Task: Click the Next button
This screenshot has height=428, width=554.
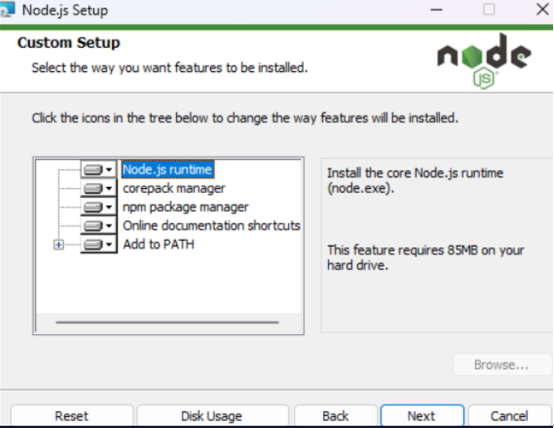Action: (x=422, y=416)
